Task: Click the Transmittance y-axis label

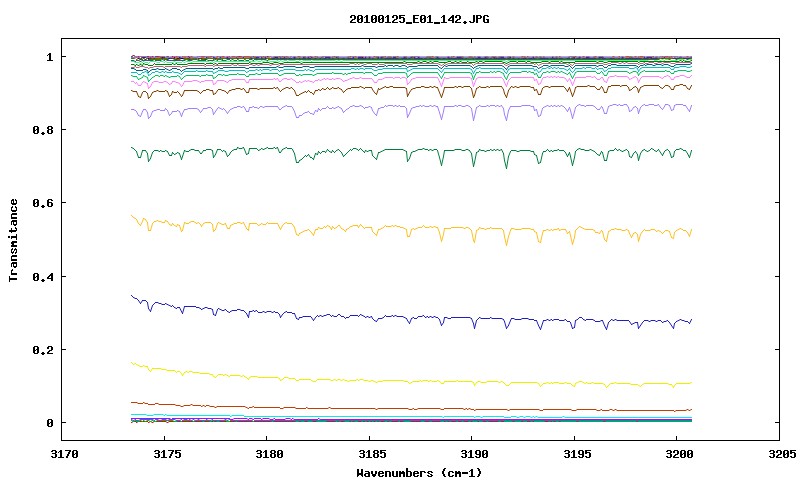Action: [x=14, y=240]
